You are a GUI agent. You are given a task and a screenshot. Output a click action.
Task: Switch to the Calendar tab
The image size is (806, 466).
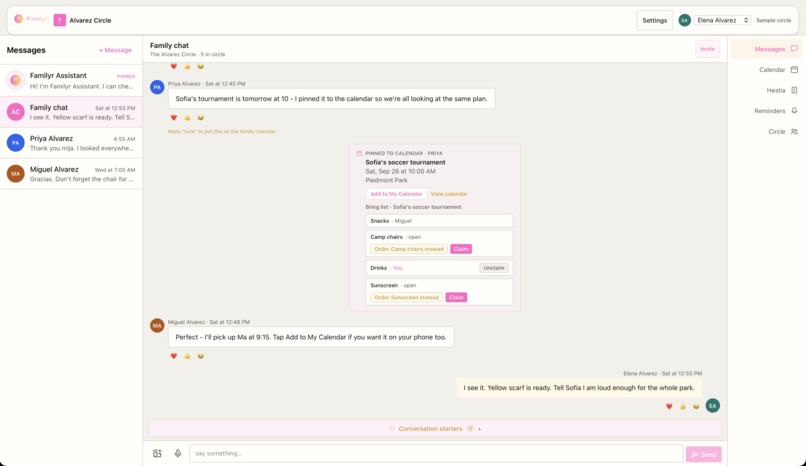coord(767,69)
